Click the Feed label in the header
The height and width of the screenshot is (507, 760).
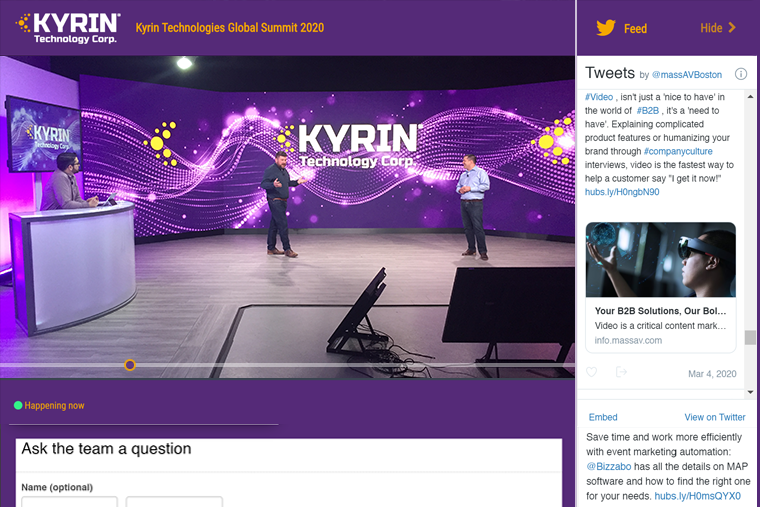point(635,29)
